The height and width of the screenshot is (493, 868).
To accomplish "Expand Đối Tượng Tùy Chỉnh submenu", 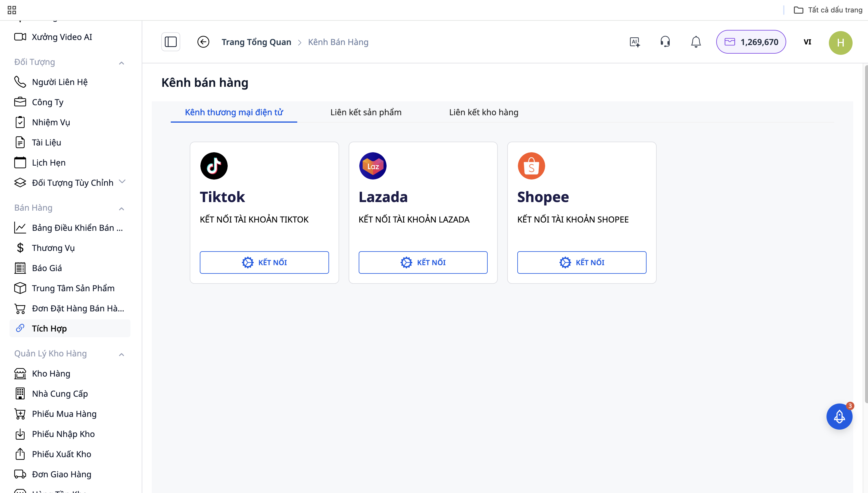I will (x=122, y=182).
